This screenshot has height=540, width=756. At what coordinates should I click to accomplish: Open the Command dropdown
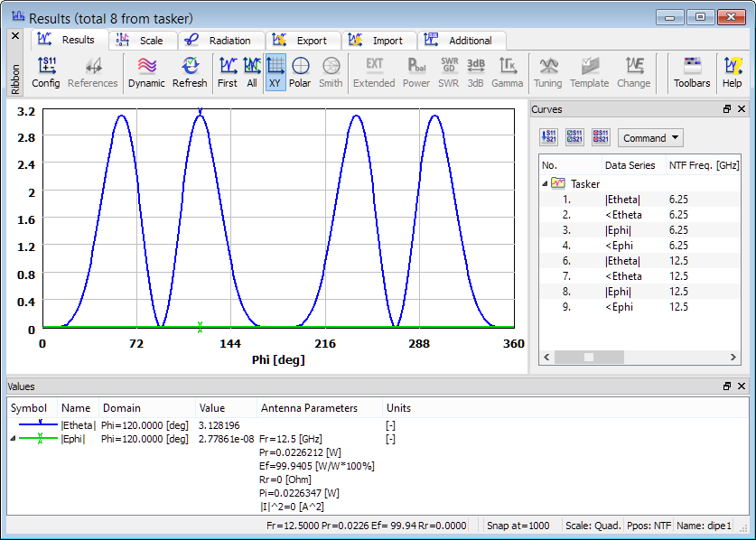click(650, 138)
